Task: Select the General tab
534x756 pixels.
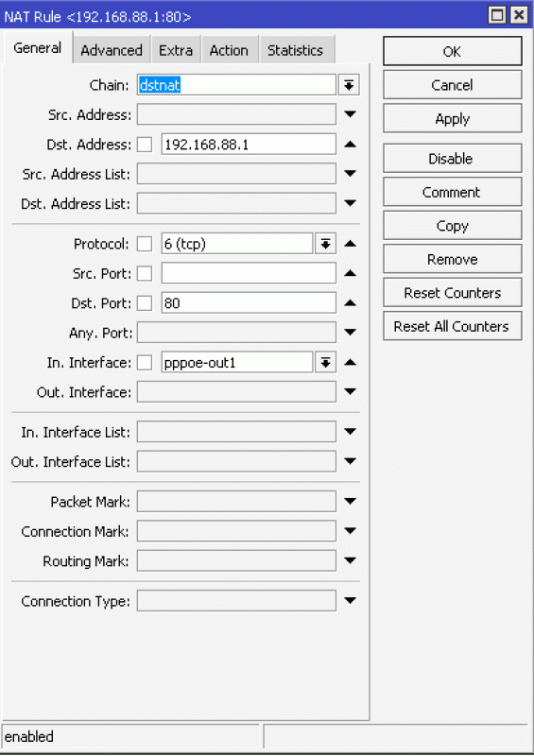Action: [37, 48]
